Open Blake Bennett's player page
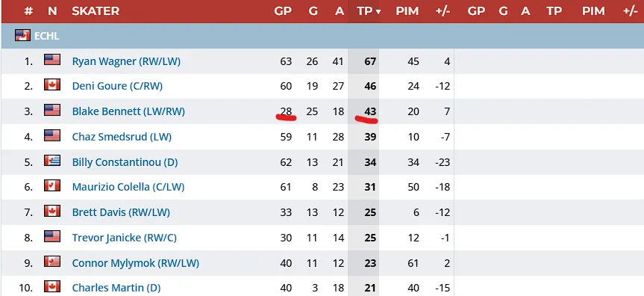The image size is (644, 296). [128, 111]
